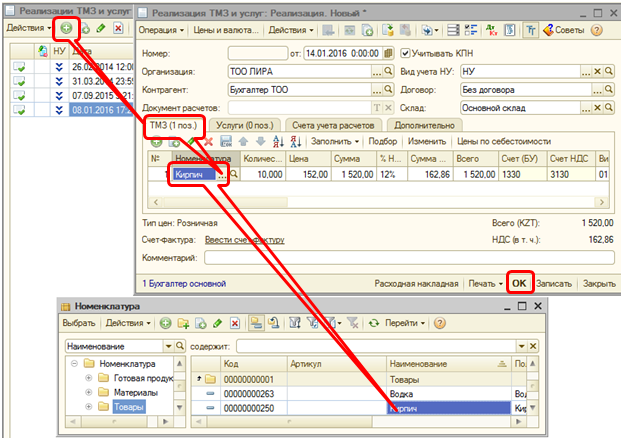This screenshot has height=439, width=623.
Task: Select the Водка row in the Номенклатура list
Action: pos(359,394)
